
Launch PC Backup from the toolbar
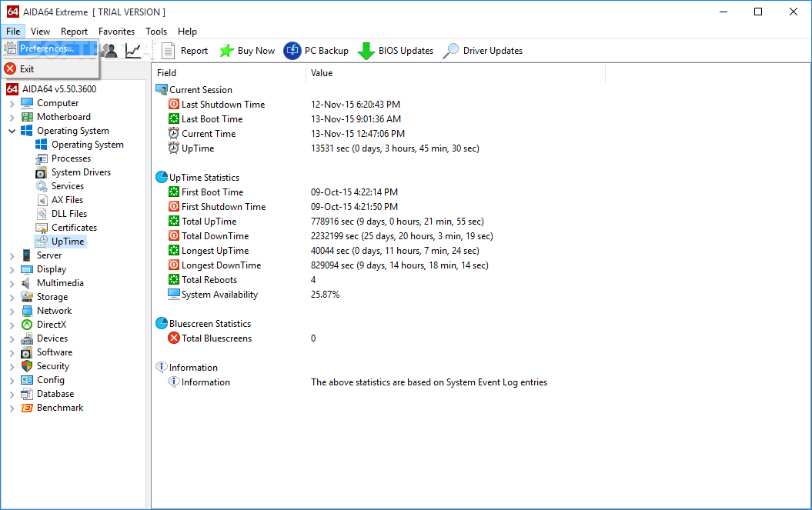(x=316, y=51)
